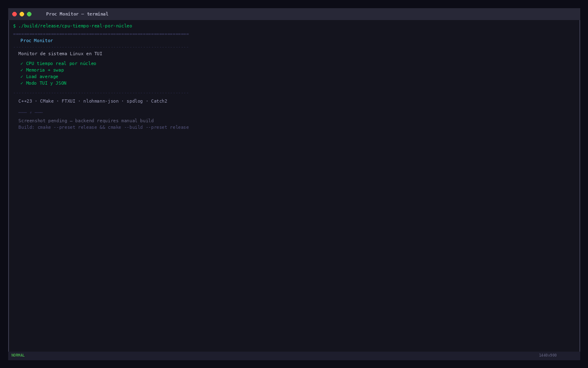Select the ./build/release/cpu-tiempo-real-por-núcleo command line
The width and height of the screenshot is (588, 368).
tap(73, 26)
